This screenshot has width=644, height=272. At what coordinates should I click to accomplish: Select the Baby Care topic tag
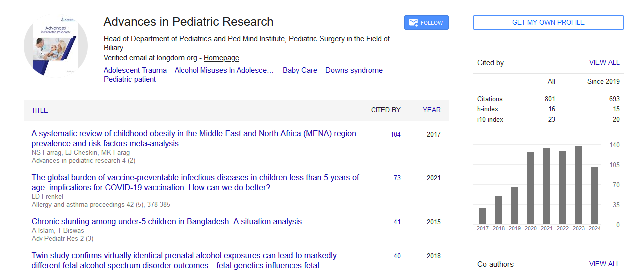(300, 70)
